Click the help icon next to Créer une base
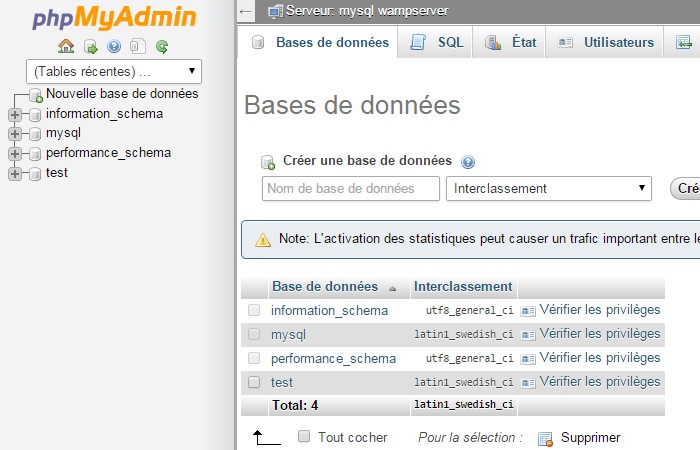Screen dimensions: 700x450 pos(468,162)
